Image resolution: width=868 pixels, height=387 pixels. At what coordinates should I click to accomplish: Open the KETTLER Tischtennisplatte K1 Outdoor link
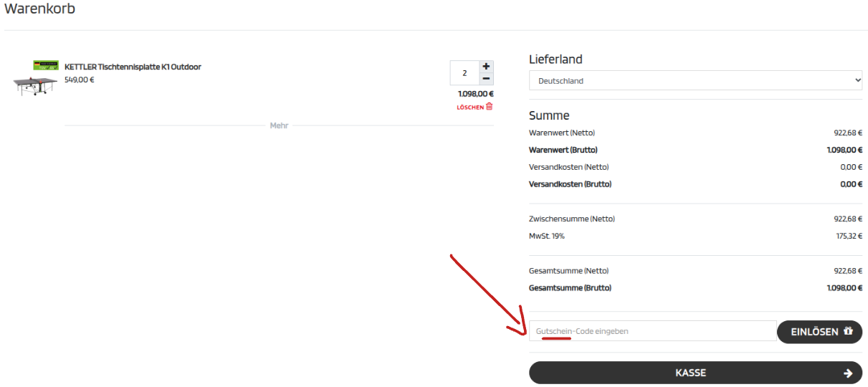(x=133, y=67)
